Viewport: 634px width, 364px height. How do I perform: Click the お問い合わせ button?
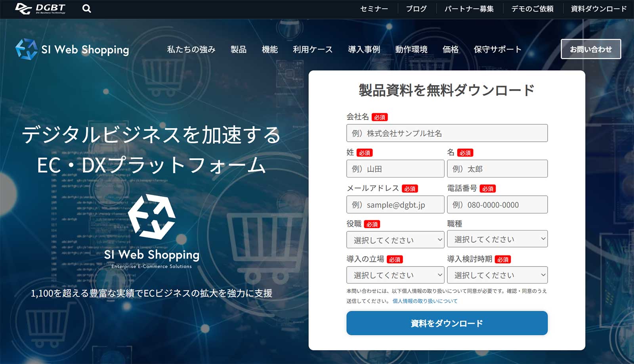point(591,49)
